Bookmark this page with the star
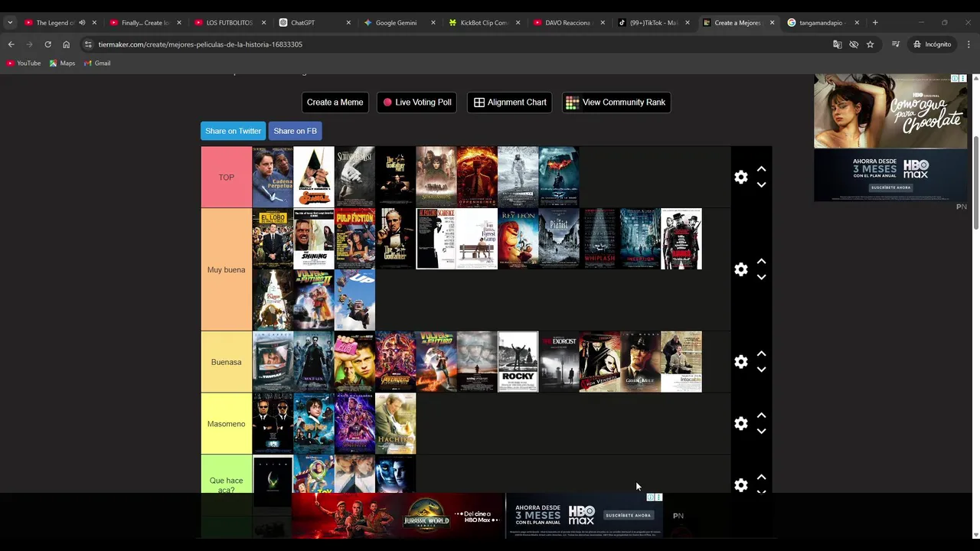Image resolution: width=980 pixels, height=551 pixels. [870, 44]
